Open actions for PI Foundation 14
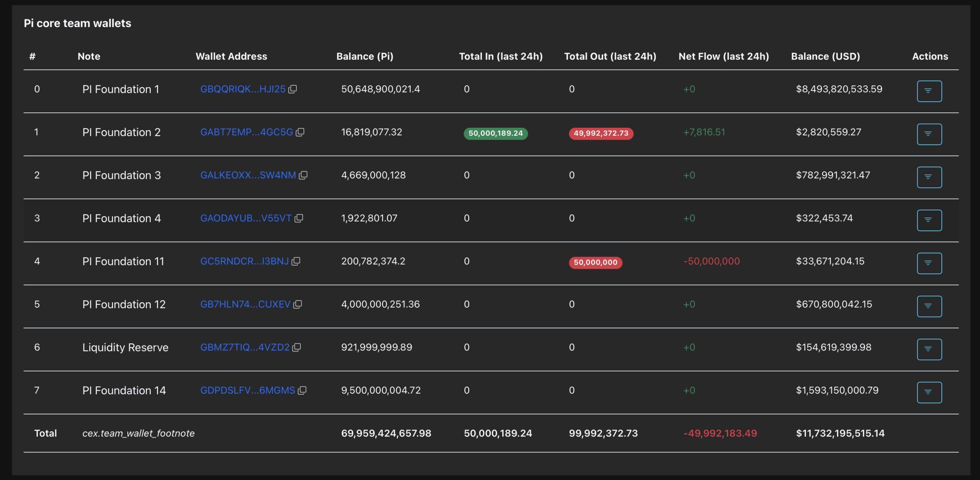Image resolution: width=980 pixels, height=480 pixels. click(929, 392)
